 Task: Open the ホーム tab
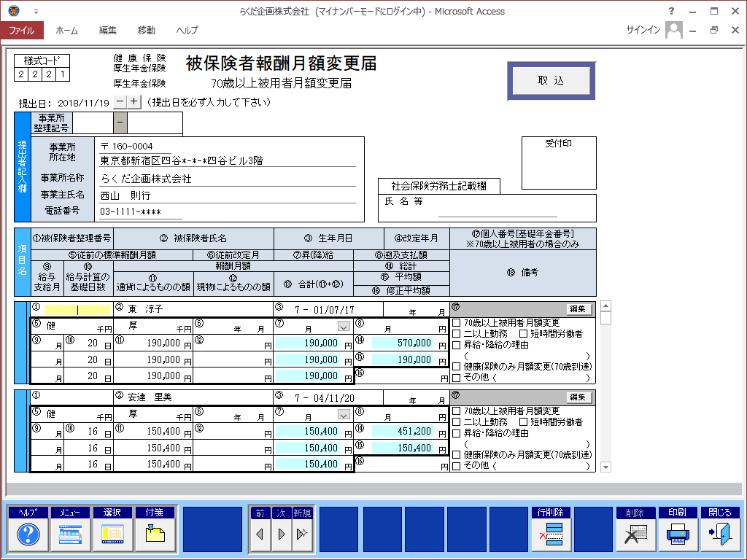[66, 30]
